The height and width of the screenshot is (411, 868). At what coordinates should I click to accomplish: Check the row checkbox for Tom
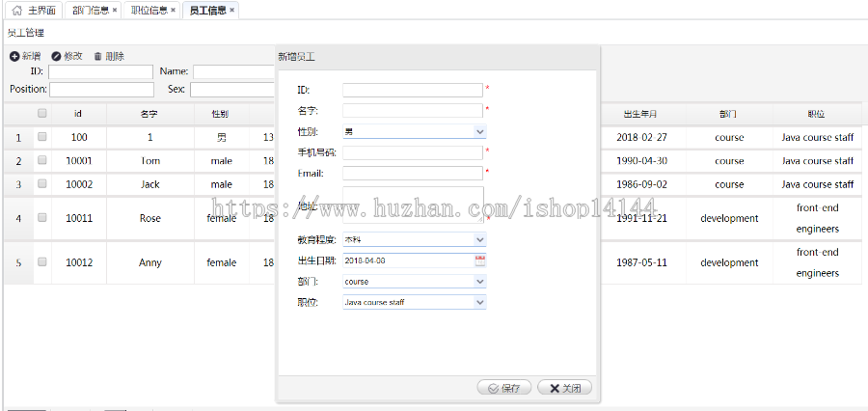(42, 160)
